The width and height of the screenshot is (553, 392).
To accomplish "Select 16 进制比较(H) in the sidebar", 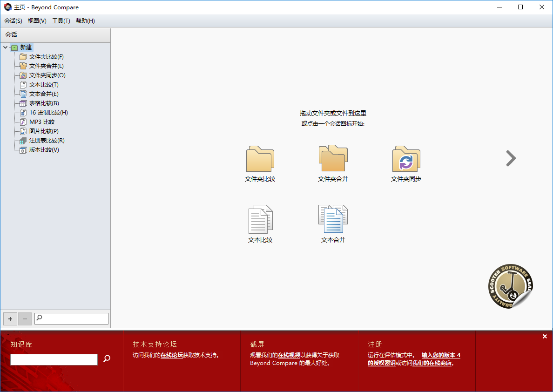I will coord(48,113).
